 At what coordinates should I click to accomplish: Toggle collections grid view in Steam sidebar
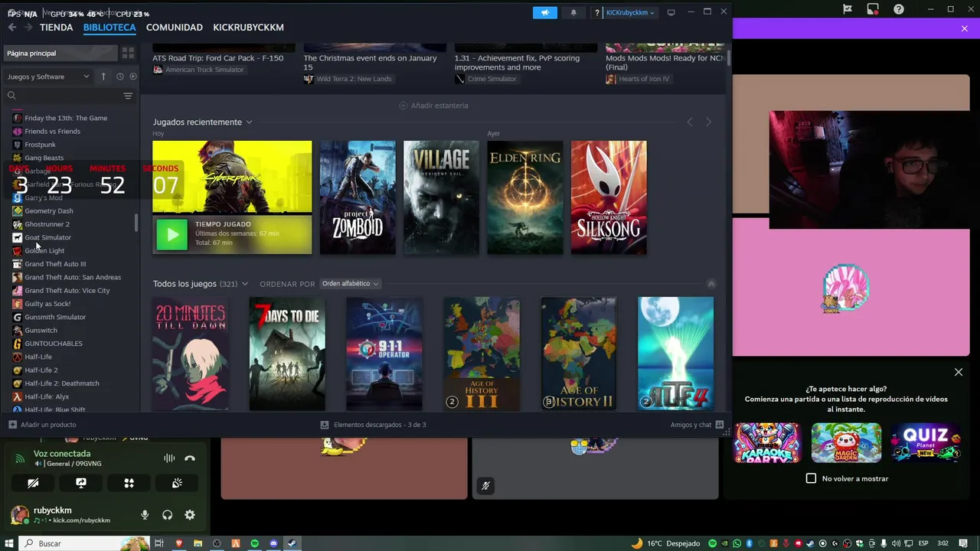pyautogui.click(x=128, y=53)
